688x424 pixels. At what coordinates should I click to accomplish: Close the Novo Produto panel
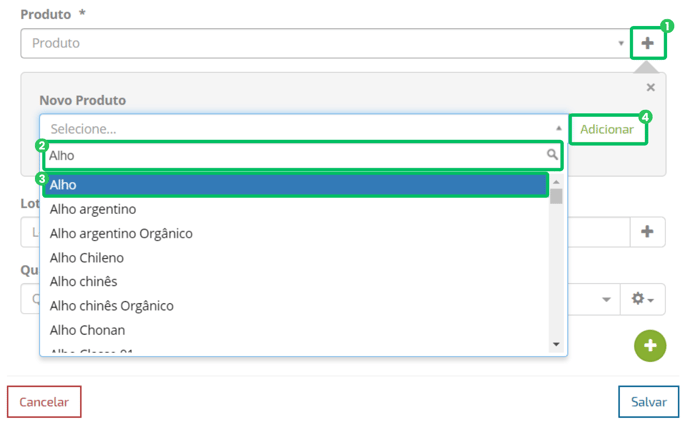click(651, 87)
